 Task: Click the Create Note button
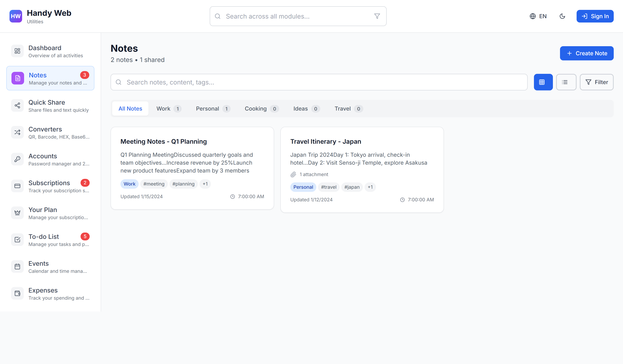click(x=586, y=53)
